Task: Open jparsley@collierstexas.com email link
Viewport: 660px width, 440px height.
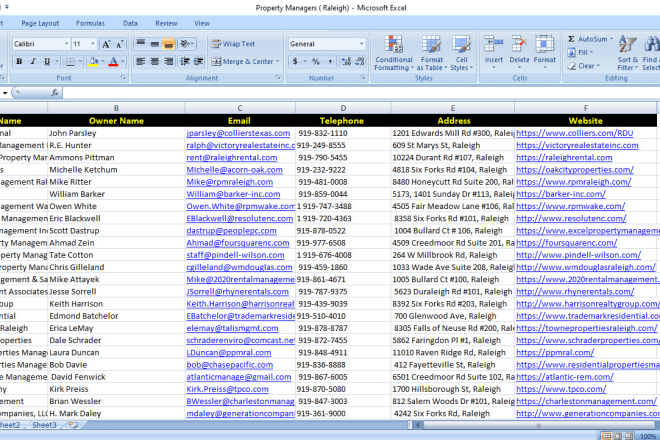Action: click(x=238, y=133)
